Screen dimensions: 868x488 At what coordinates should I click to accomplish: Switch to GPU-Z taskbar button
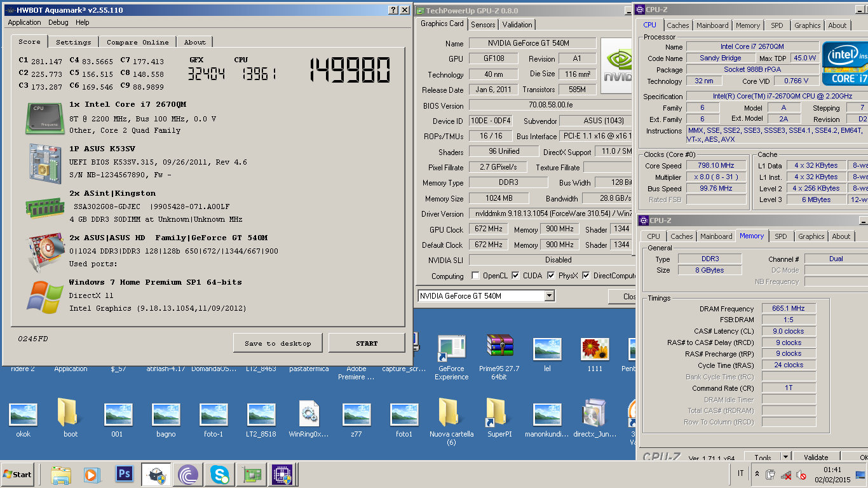click(x=252, y=475)
